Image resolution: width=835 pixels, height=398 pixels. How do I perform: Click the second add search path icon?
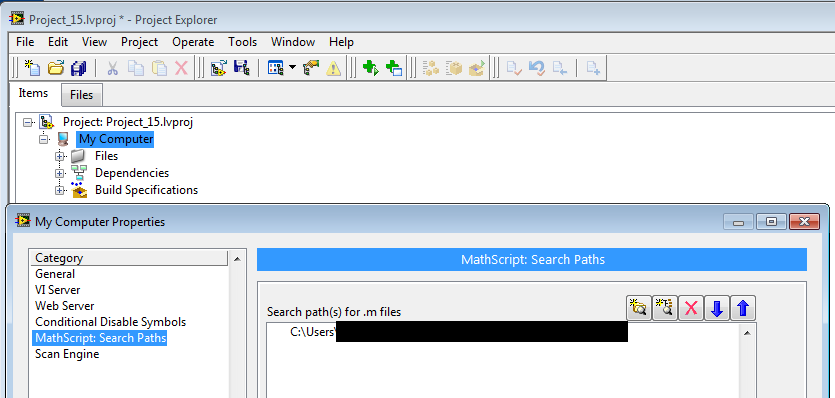pyautogui.click(x=665, y=308)
